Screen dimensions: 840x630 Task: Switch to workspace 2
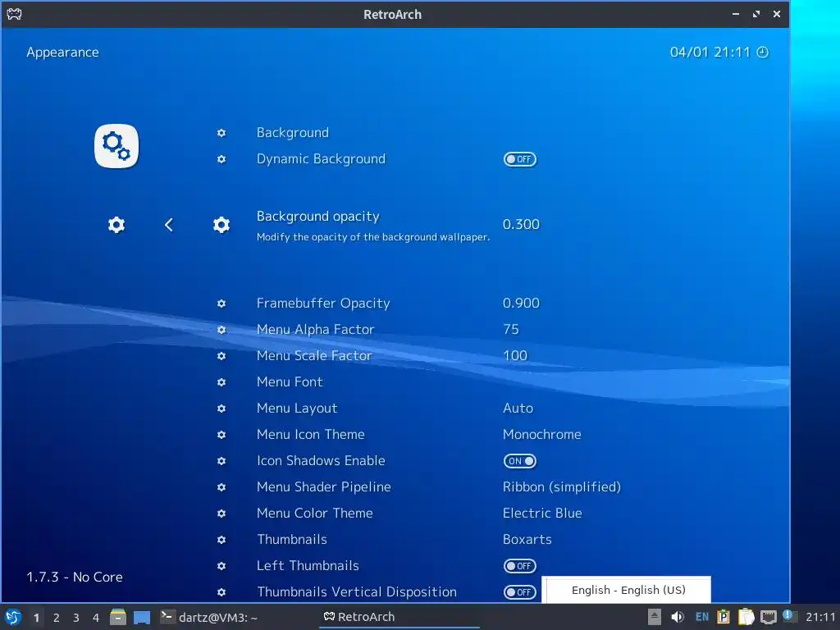tap(57, 618)
